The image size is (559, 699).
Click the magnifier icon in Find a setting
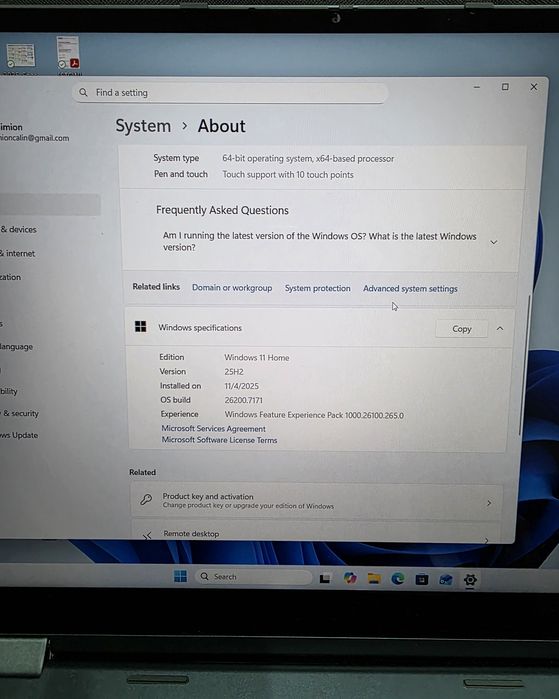(83, 92)
